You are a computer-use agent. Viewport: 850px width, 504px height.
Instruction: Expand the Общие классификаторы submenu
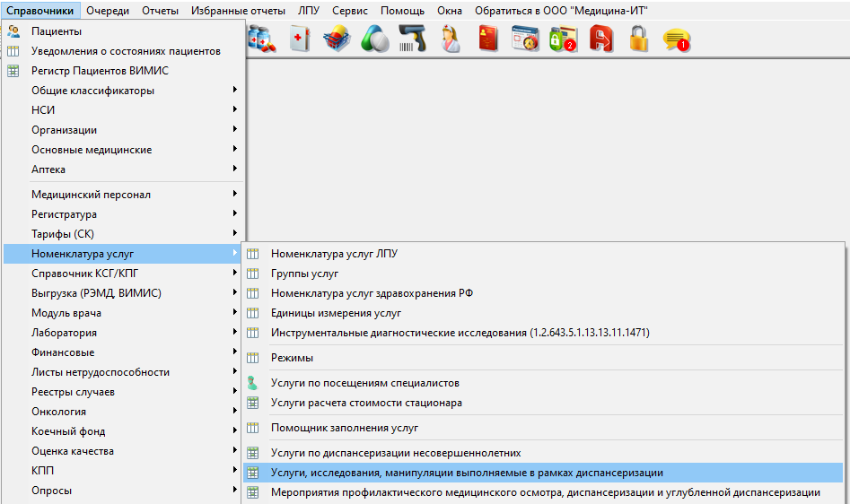click(92, 91)
